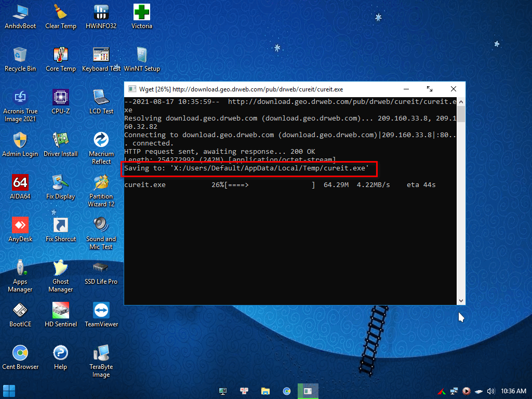This screenshot has width=532, height=399.
Task: Select WinNT Setup icon
Action: coord(142,59)
